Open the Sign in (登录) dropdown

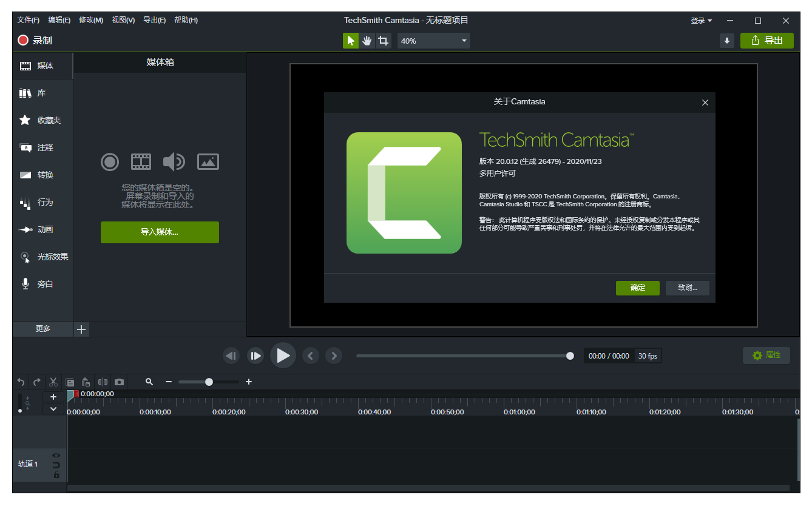click(702, 21)
